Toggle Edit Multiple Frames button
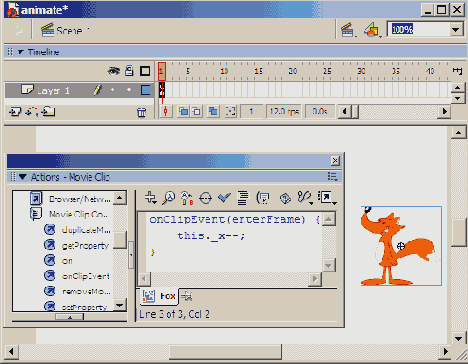 click(213, 111)
